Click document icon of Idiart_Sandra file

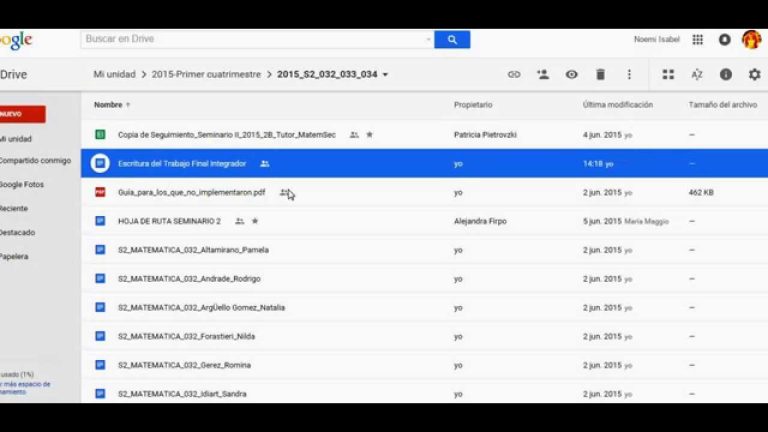pos(100,393)
